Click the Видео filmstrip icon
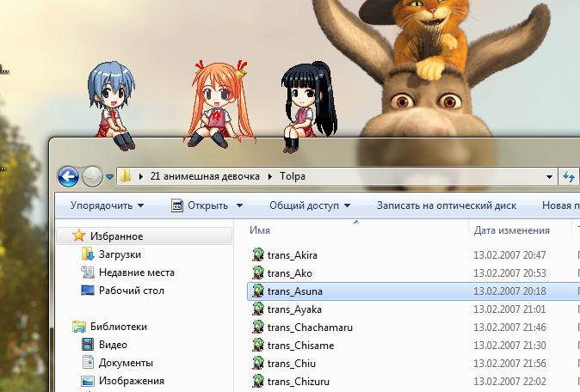 [88, 345]
